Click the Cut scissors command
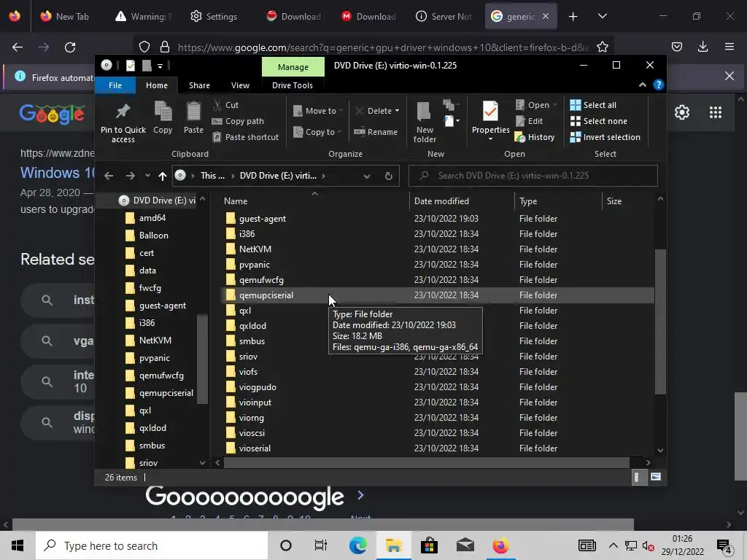Screen dimensions: 747x560 point(226,105)
